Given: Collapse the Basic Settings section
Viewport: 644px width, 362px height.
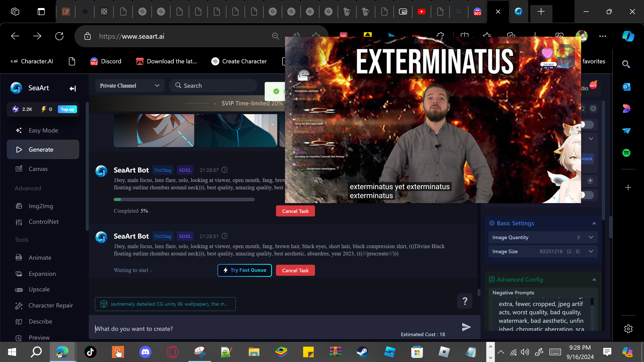Looking at the screenshot, I should click(x=594, y=223).
